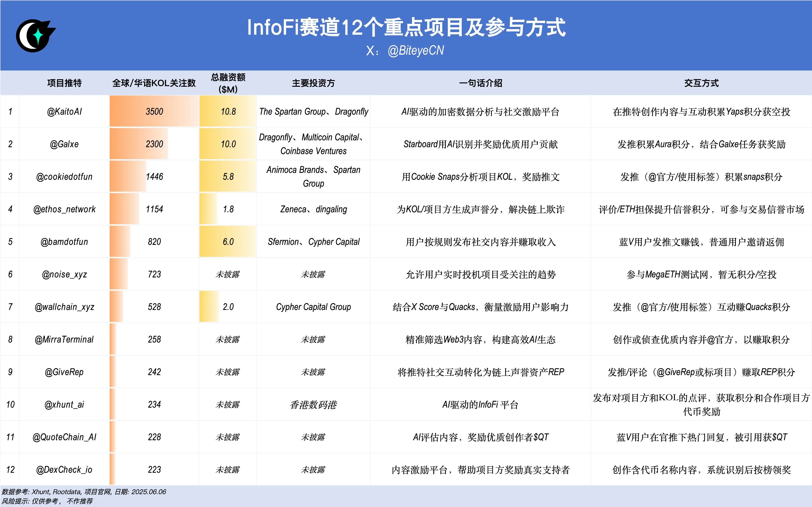Screen dimensions: 812x507
Task: Click the @wallchain_xyz handle
Action: click(x=64, y=307)
